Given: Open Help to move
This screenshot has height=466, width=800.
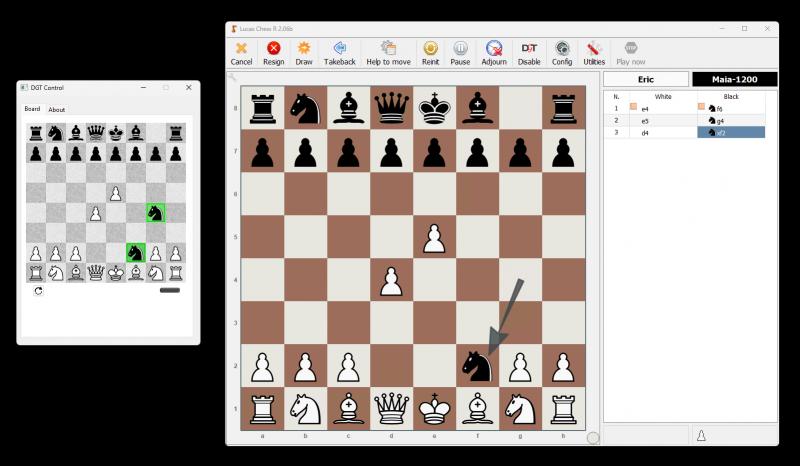Looking at the screenshot, I should pos(388,52).
